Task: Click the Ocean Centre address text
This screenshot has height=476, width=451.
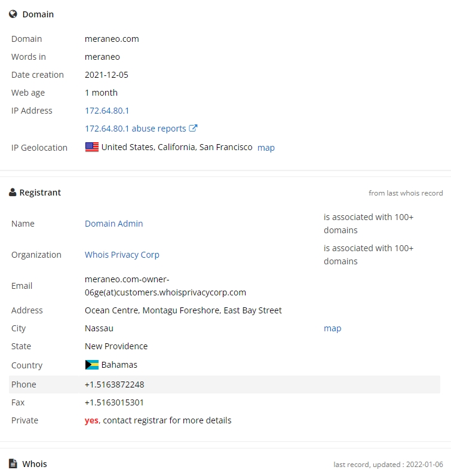Action: (x=183, y=310)
